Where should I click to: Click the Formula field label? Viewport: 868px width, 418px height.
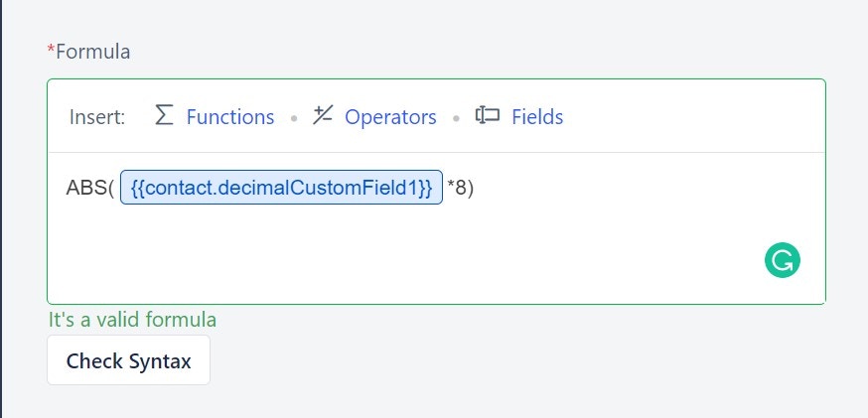(x=93, y=52)
